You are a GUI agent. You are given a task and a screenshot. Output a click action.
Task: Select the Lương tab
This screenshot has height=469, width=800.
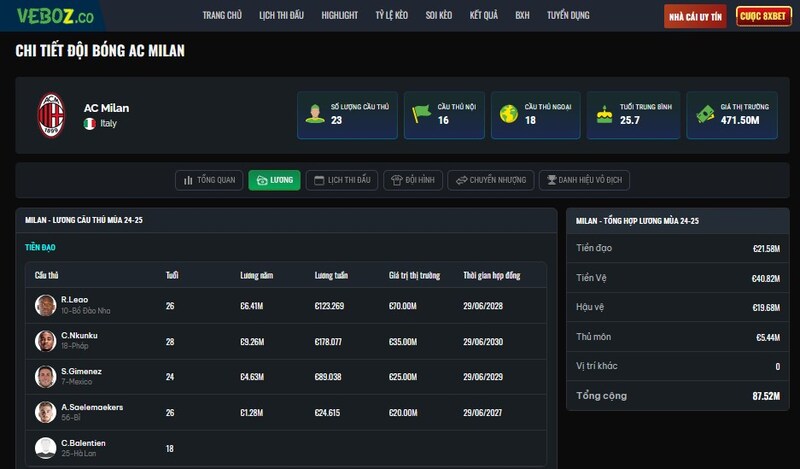pos(274,180)
